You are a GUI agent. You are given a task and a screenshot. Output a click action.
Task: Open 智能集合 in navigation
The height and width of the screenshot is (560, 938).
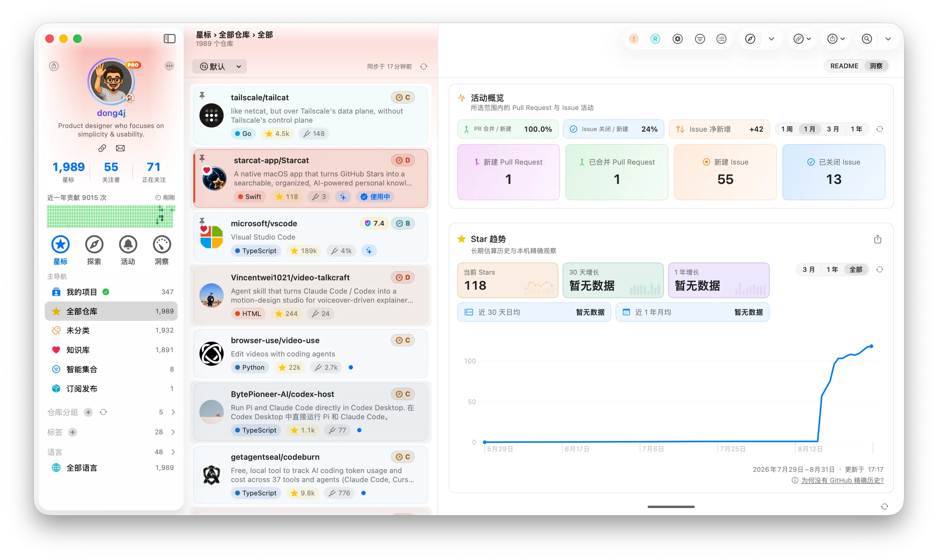(111, 369)
